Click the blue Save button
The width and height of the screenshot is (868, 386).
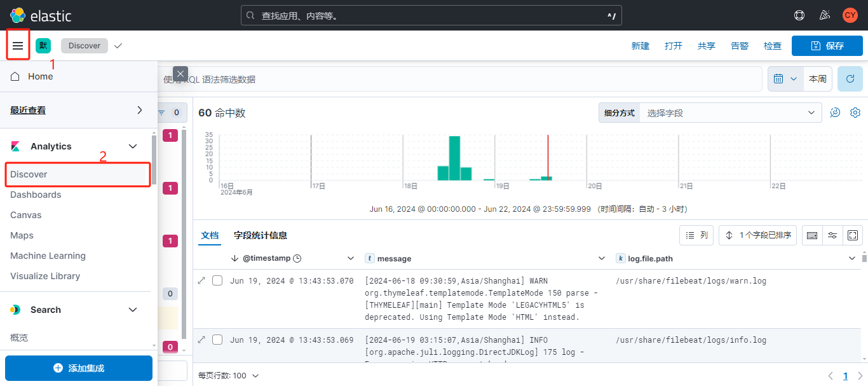click(x=827, y=46)
